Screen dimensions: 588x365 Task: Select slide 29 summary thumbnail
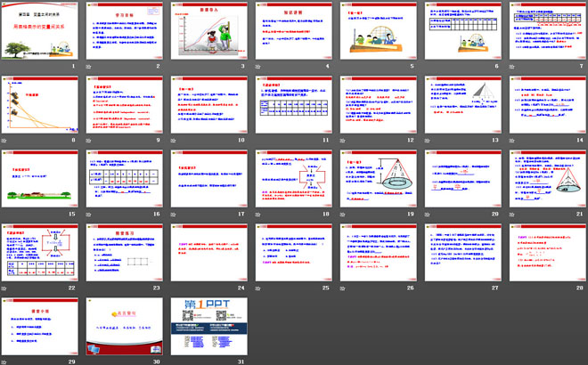coord(40,327)
